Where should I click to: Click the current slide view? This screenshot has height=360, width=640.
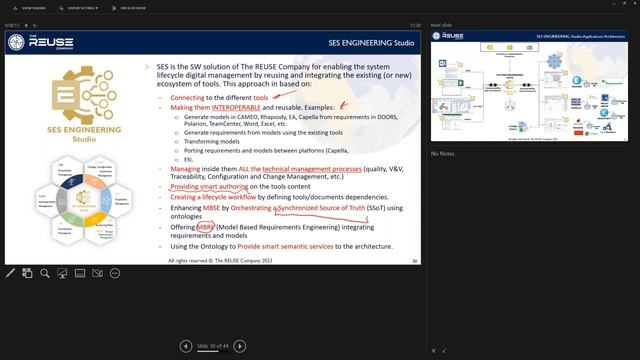coord(213,147)
